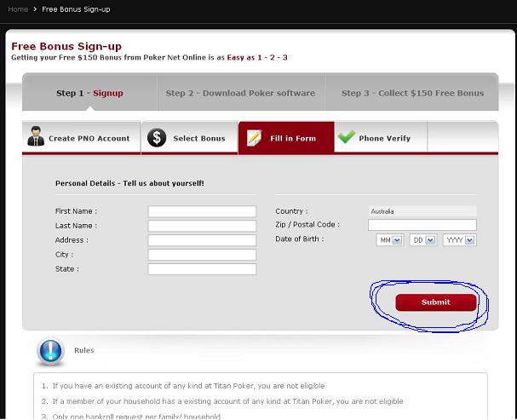Click the green checkmark icon
This screenshot has height=420, width=517.
pyautogui.click(x=347, y=137)
